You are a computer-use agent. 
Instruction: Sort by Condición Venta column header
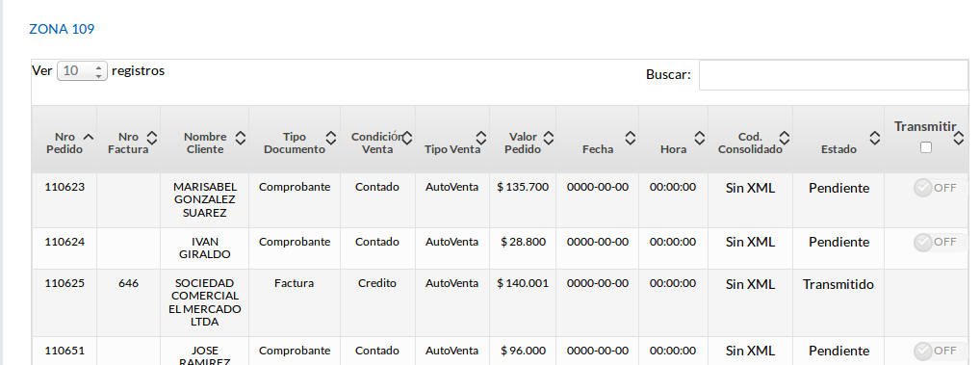377,143
